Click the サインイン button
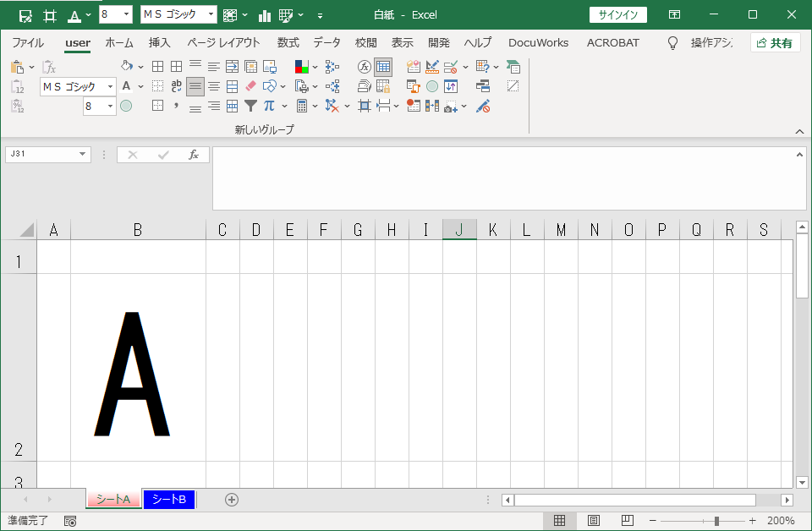 coord(617,14)
